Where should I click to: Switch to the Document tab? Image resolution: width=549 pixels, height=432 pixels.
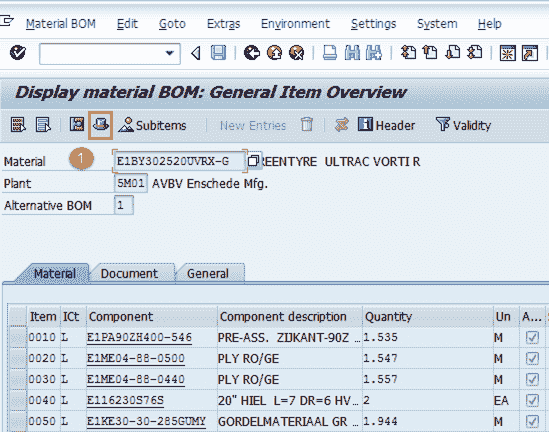(129, 273)
